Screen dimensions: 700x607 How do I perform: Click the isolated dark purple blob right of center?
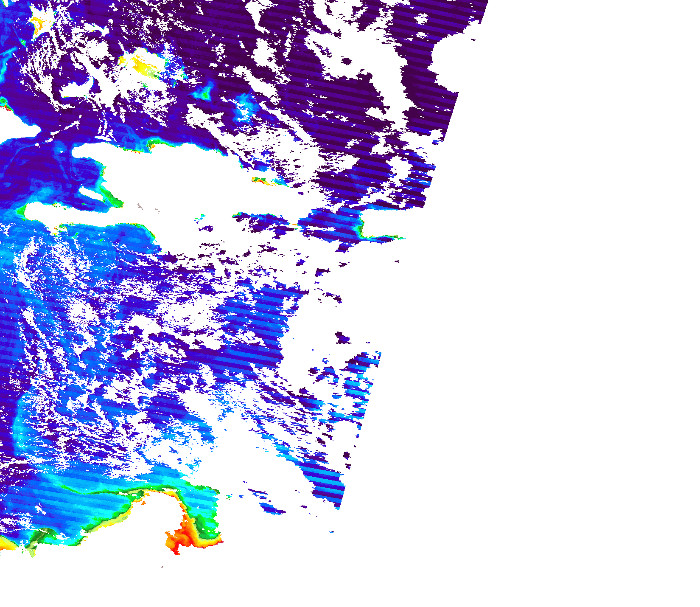tap(342, 338)
